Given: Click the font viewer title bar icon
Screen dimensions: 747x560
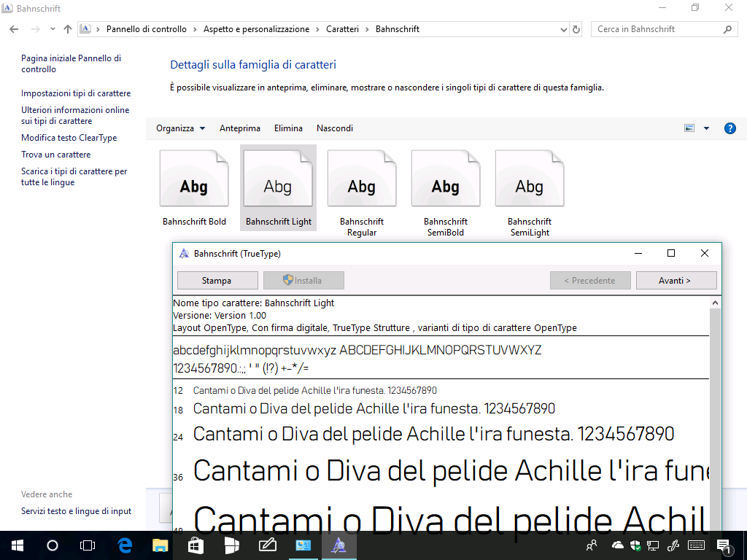Looking at the screenshot, I should 184,253.
